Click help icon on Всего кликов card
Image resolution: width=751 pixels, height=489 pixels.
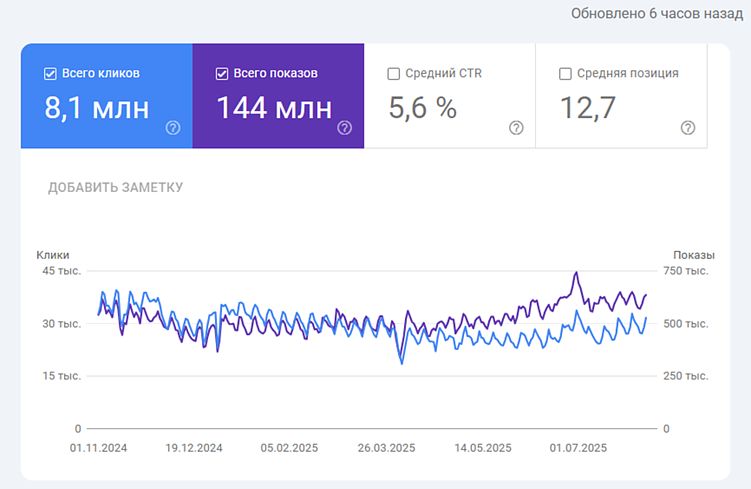click(173, 127)
